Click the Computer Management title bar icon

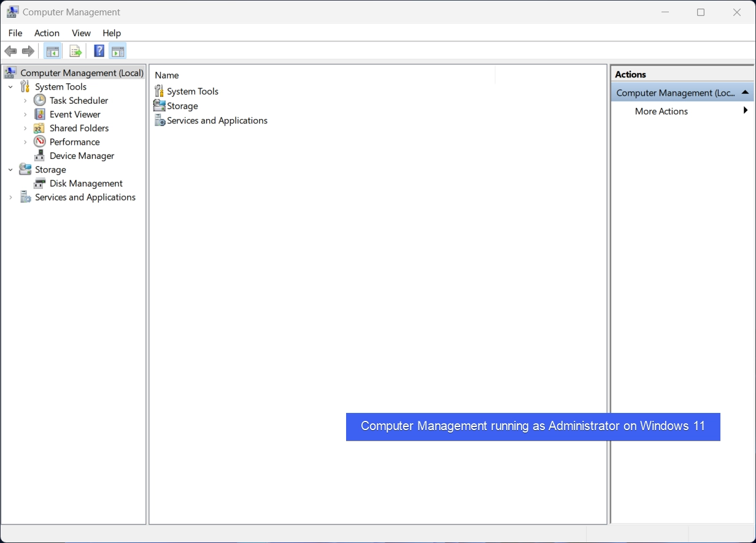[x=12, y=12]
